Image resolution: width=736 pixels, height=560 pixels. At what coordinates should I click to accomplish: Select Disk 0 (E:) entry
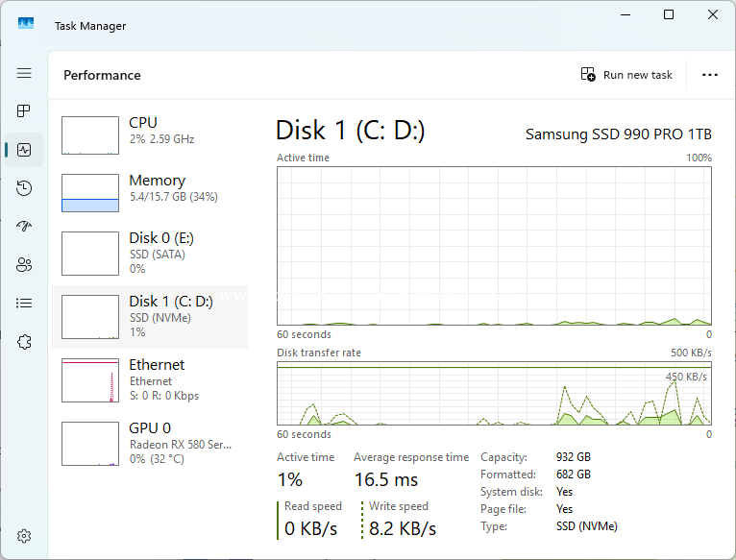(150, 254)
